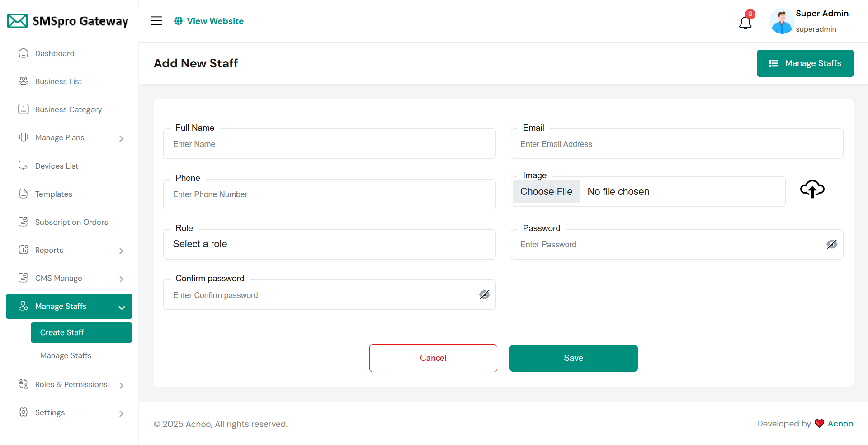Show password using Password field eye icon
This screenshot has width=868, height=445.
[832, 244]
